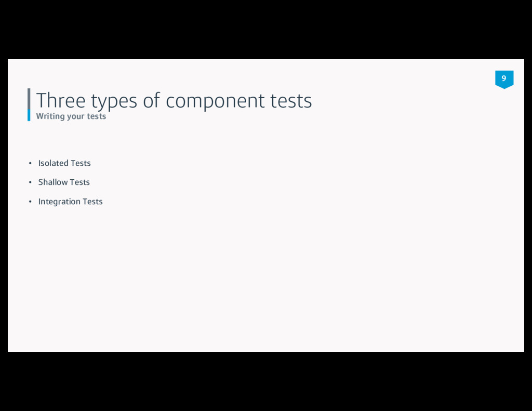The width and height of the screenshot is (532, 411).
Task: Select the 'Shallow Tests' bullet text
Action: pyautogui.click(x=64, y=182)
